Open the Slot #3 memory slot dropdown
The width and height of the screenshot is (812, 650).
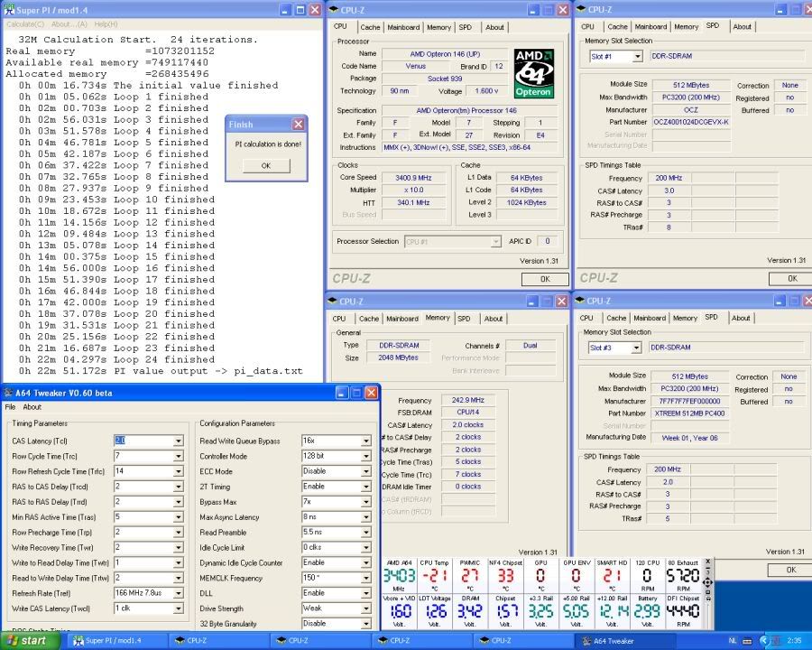(636, 348)
